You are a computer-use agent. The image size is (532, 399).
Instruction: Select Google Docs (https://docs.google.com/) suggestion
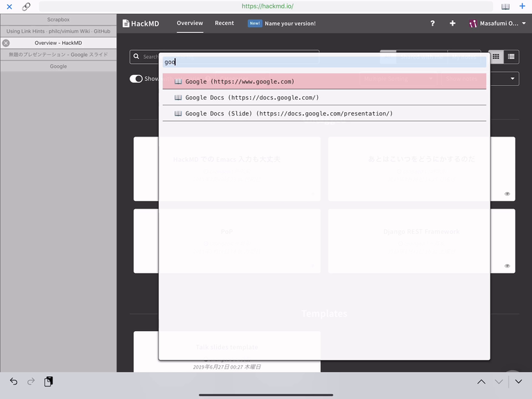(324, 98)
